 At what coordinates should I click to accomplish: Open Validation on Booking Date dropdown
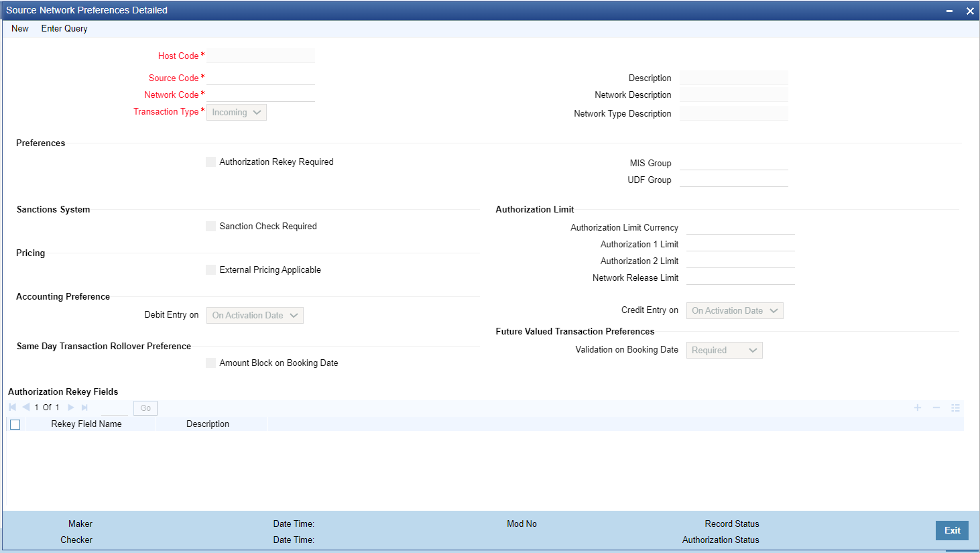(725, 351)
